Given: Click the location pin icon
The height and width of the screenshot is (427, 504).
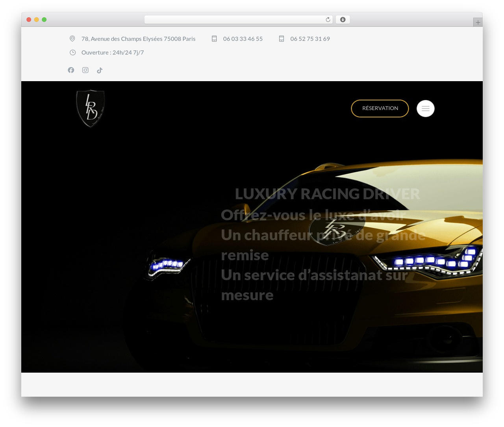Looking at the screenshot, I should [72, 39].
